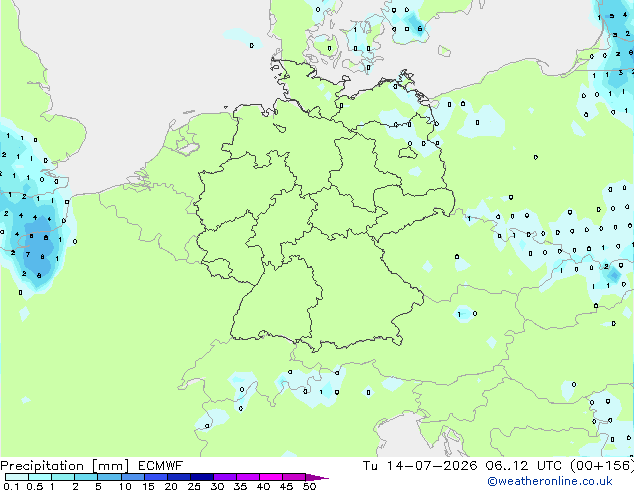
Task: Click the legend label "40"
Action: pyautogui.click(x=263, y=486)
